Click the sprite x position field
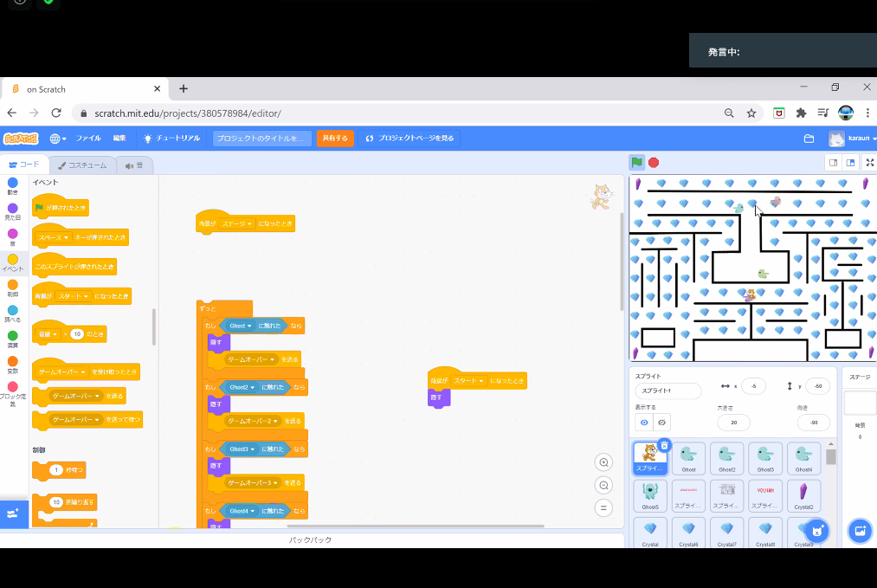The image size is (877, 588). (753, 386)
